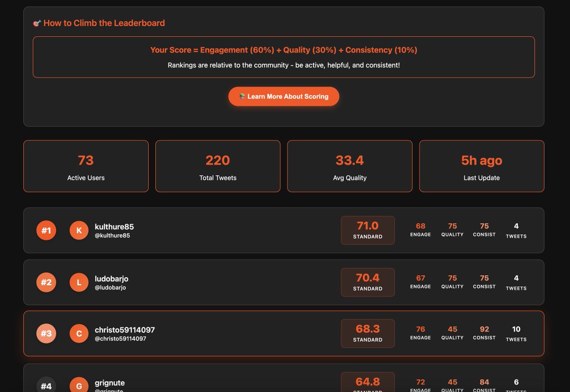Click ludobarjo's 4 Tweets value
Image resolution: width=570 pixels, height=392 pixels.
tap(516, 278)
